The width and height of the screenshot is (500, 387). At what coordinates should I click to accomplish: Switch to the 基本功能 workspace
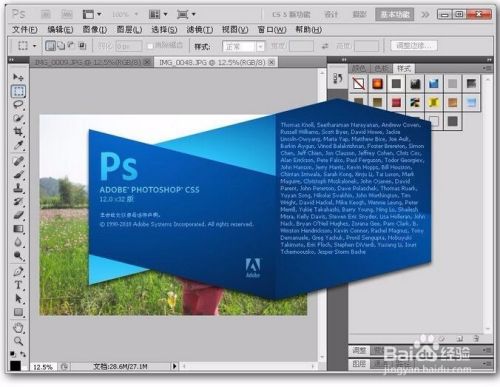coord(395,14)
